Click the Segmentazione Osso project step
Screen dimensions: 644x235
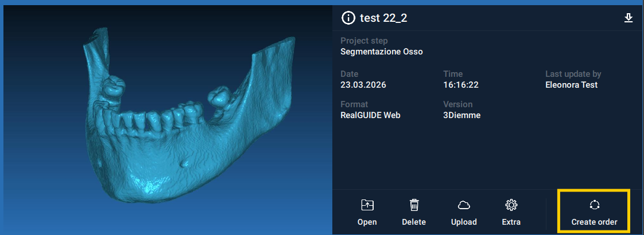pos(381,52)
